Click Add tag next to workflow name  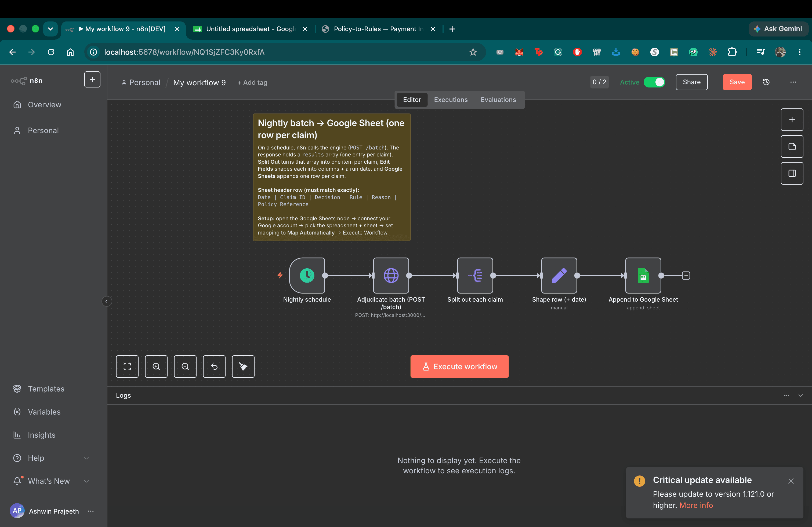click(252, 82)
